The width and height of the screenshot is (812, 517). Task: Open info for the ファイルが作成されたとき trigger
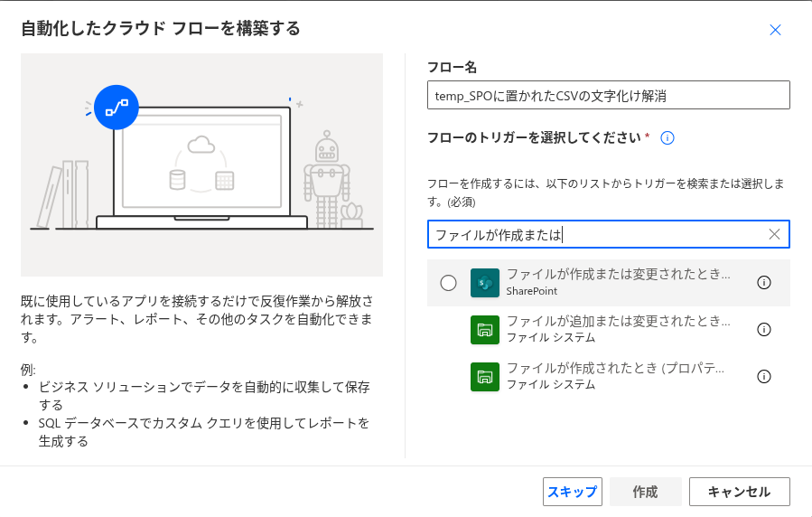[764, 377]
